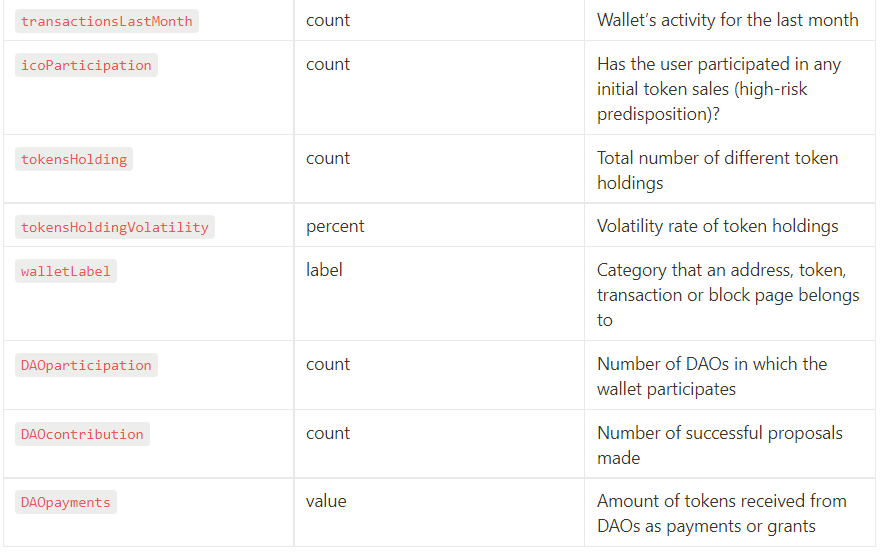Click the 'Amount of tokens received from DAOs' description
Image resolution: width=884 pixels, height=558 pixels.
tap(722, 513)
